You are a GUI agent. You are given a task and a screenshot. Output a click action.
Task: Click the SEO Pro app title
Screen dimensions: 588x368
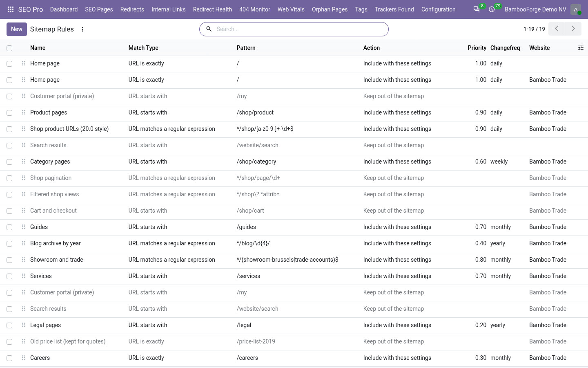pyautogui.click(x=31, y=9)
